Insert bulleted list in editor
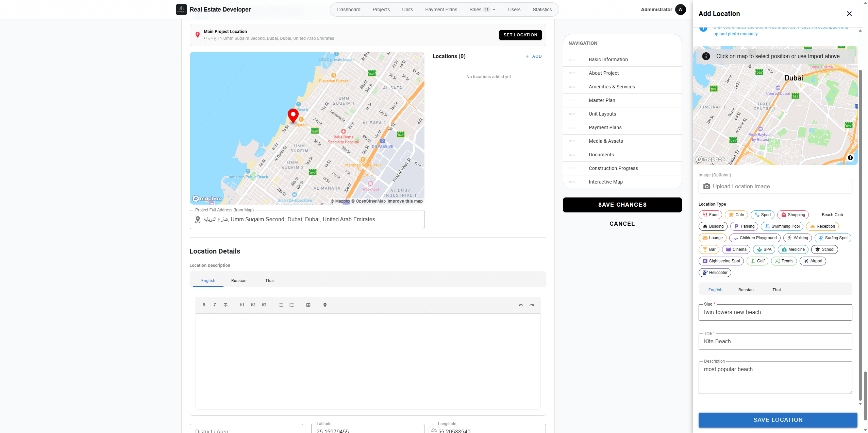The height and width of the screenshot is (433, 868). point(281,305)
